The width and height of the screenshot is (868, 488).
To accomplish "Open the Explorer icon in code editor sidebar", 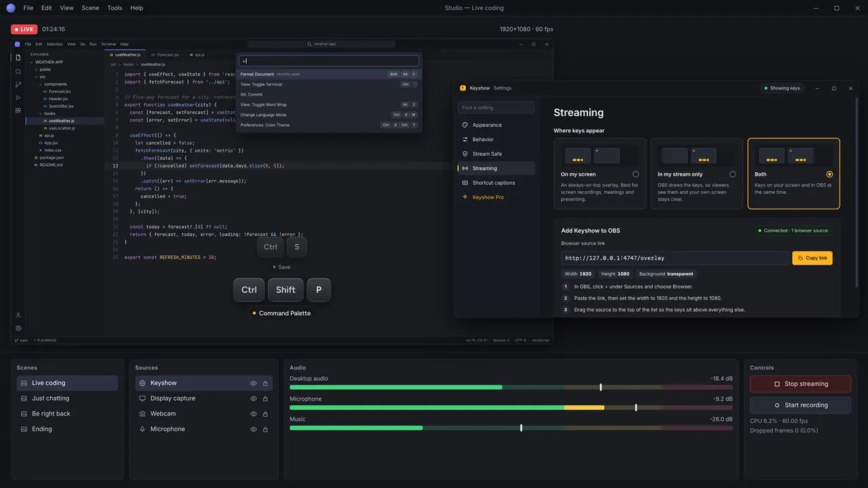I will [18, 58].
